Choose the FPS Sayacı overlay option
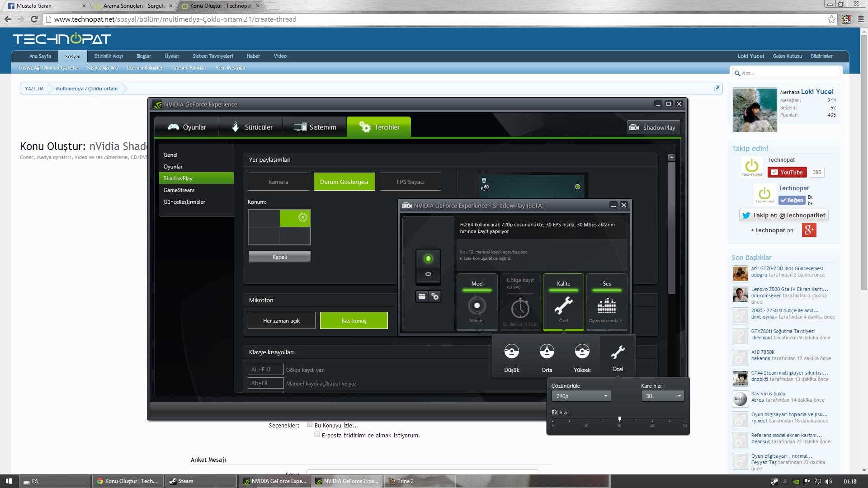This screenshot has height=488, width=868. (x=410, y=182)
